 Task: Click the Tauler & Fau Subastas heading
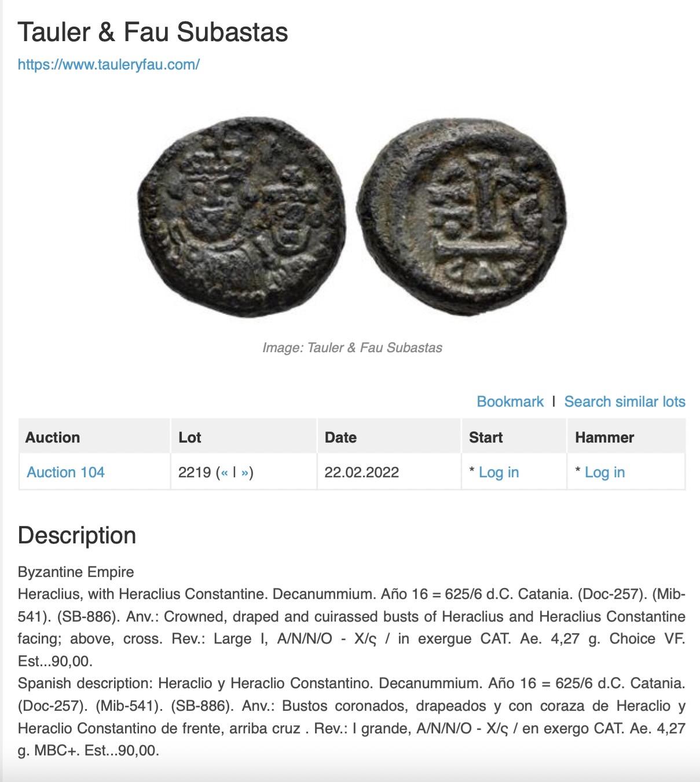click(x=153, y=32)
